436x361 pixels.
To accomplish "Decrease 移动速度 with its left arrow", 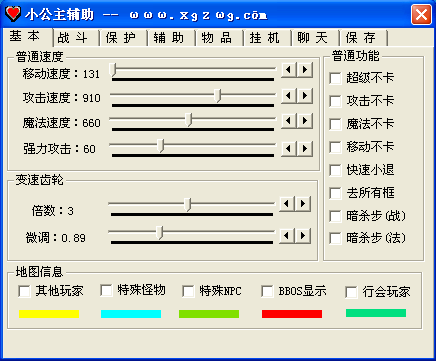I will click(289, 70).
